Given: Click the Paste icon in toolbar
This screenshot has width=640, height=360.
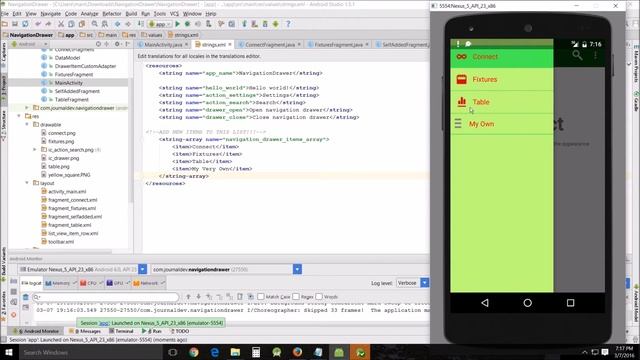Looking at the screenshot, I should tap(82, 24).
